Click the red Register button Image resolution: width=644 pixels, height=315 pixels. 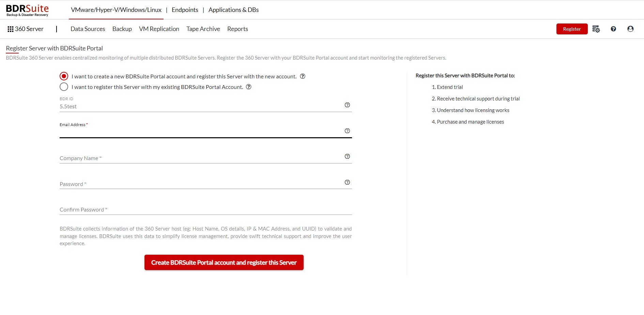(572, 29)
